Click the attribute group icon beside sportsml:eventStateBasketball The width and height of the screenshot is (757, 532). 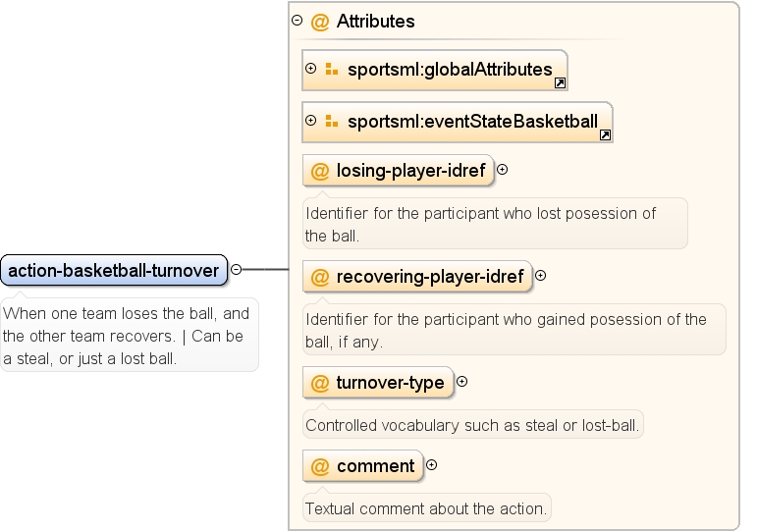point(332,121)
